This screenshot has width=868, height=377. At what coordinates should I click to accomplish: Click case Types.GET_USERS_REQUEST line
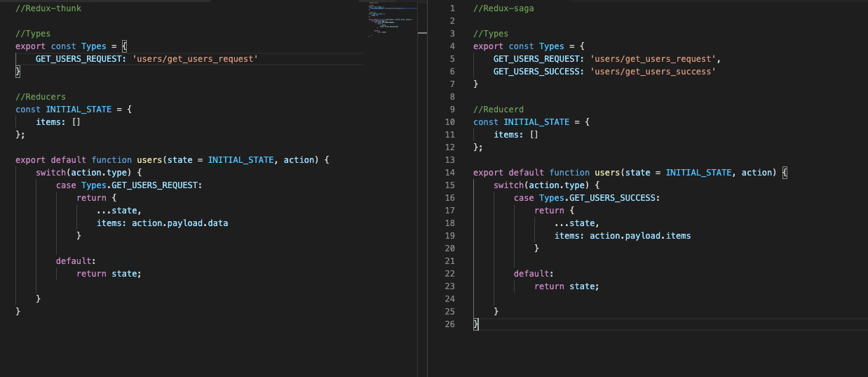(129, 185)
